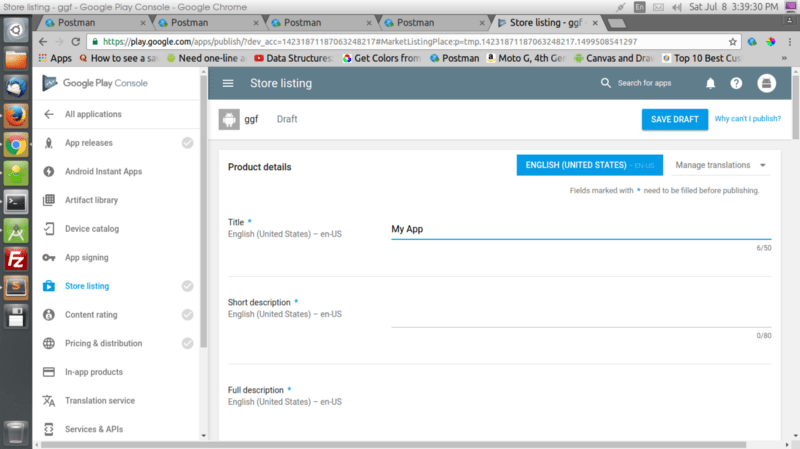Open the account avatar menu

point(766,83)
